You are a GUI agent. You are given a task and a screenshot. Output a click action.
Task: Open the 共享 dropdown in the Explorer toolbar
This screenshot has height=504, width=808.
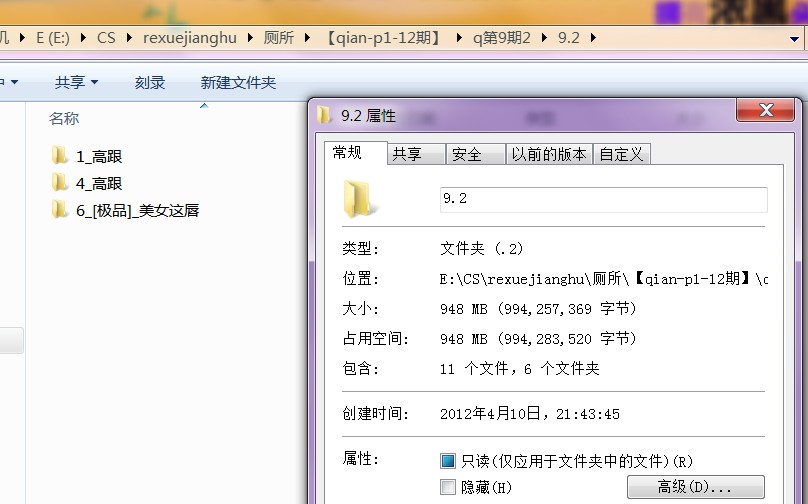point(76,83)
